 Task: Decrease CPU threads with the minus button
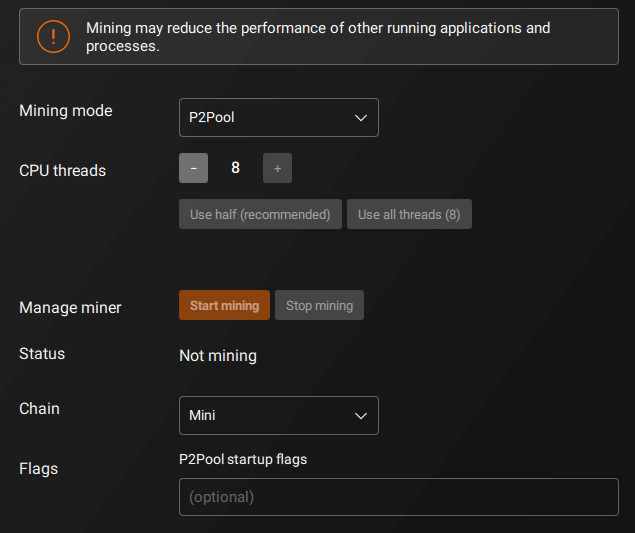(x=193, y=168)
